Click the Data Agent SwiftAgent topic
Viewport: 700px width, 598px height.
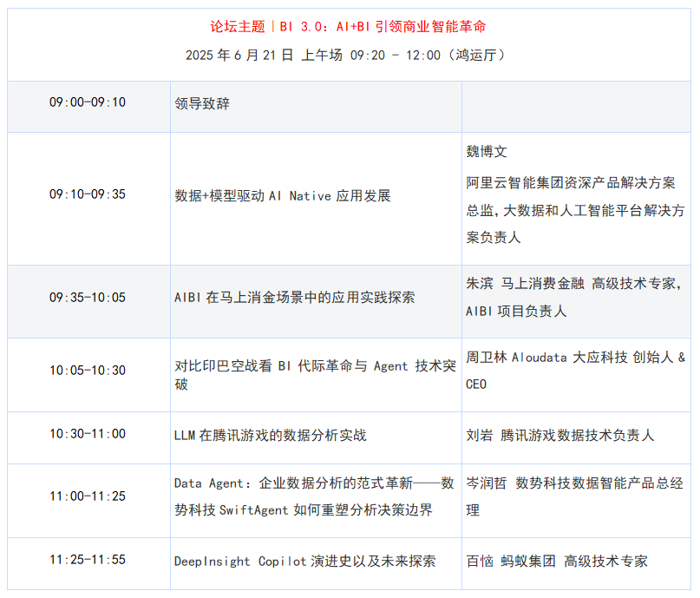[314, 496]
